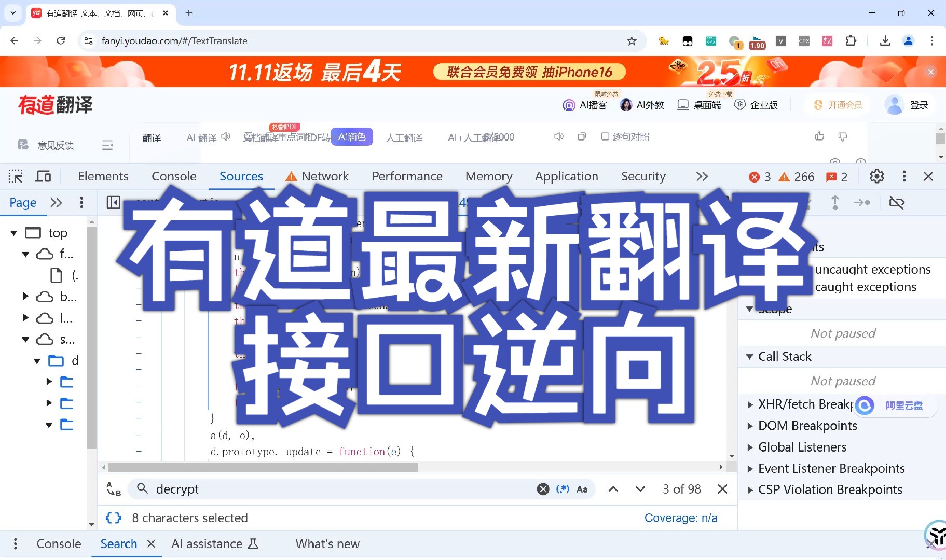Close the Search drawer tab
Image resolution: width=946 pixels, height=560 pixels.
coord(151,543)
